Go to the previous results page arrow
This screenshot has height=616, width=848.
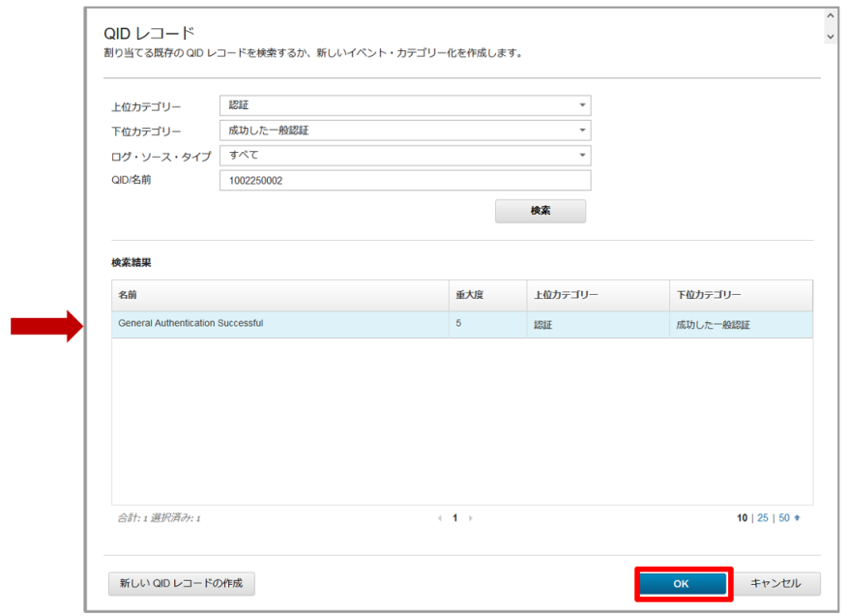coord(440,518)
